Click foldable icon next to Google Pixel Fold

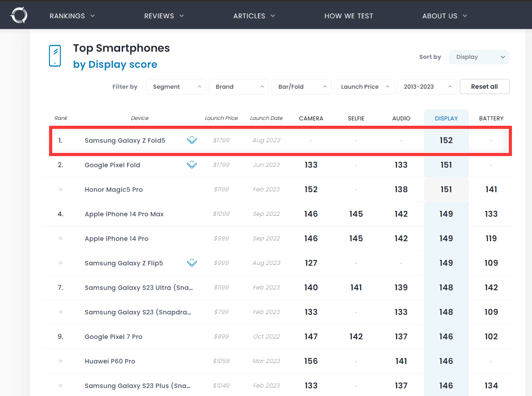point(192,165)
